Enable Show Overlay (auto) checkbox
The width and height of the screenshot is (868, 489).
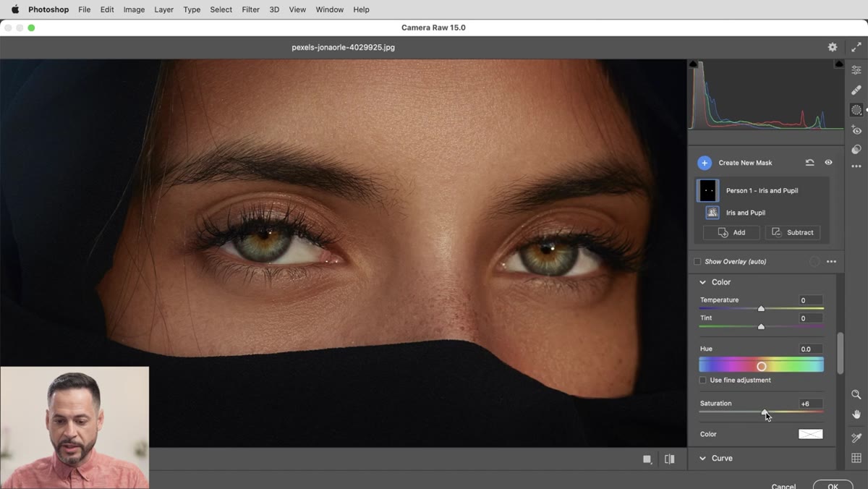[x=697, y=262]
